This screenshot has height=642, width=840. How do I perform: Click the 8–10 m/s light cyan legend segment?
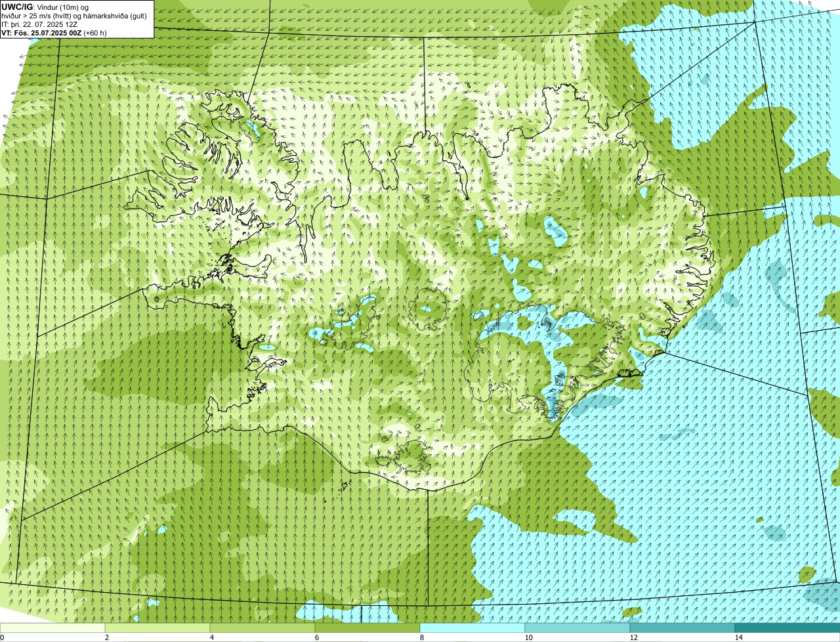(x=472, y=628)
